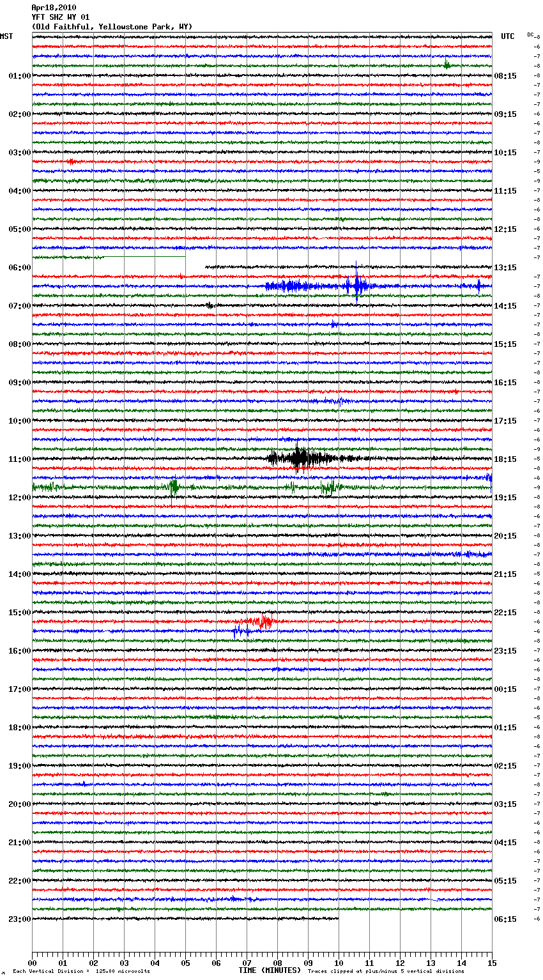Click minute tick label 08 on the axis
The height and width of the screenshot is (980, 543).
click(x=277, y=963)
